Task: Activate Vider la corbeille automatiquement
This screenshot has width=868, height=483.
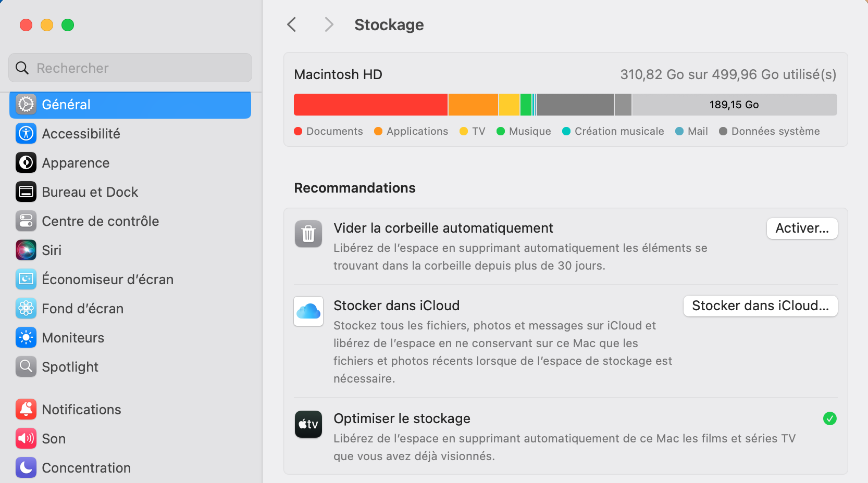Action: pyautogui.click(x=801, y=228)
